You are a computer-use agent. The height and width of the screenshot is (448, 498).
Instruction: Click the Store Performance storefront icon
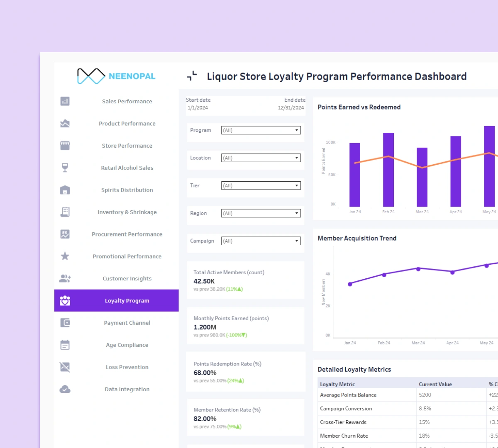65,145
